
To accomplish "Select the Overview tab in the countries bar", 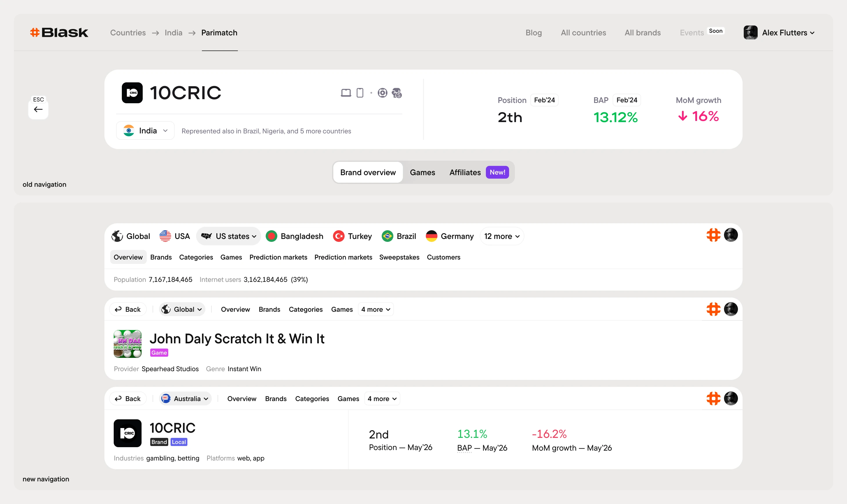I will click(128, 257).
